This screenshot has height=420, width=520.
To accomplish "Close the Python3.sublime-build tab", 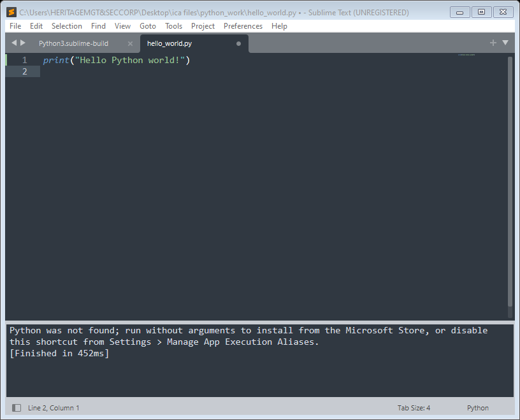I will 130,43.
